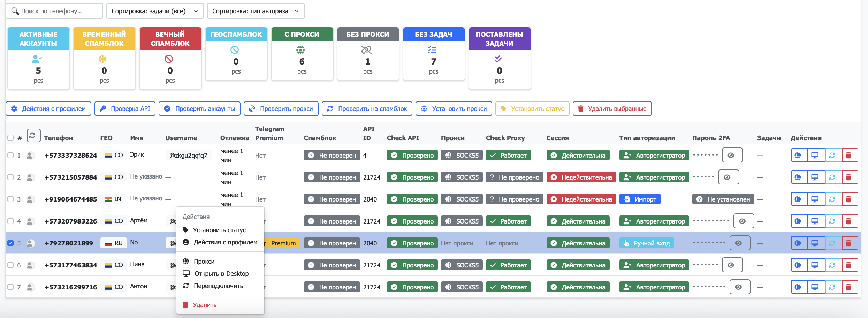Screen dimensions: 868x318
Task: Show the 2FA password for row 1
Action: click(731, 155)
